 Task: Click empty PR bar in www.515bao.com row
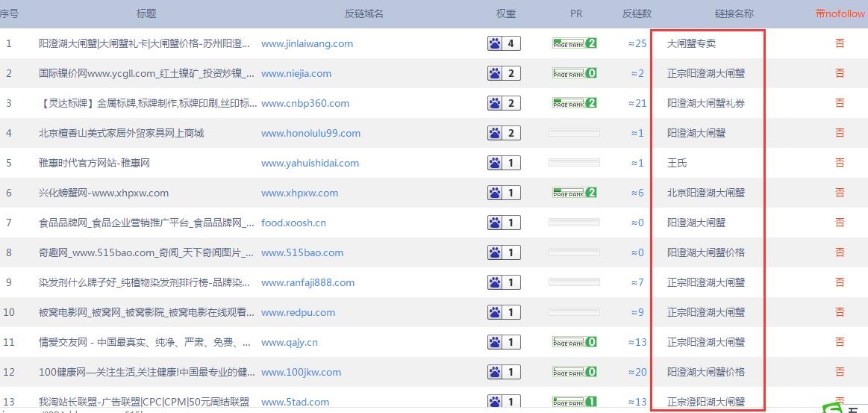click(x=574, y=252)
